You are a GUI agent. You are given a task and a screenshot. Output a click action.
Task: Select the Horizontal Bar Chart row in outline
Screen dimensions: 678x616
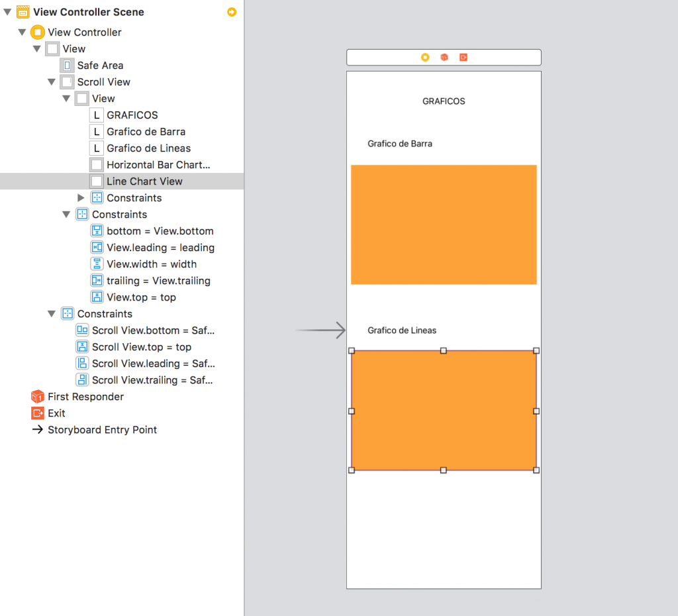click(158, 165)
